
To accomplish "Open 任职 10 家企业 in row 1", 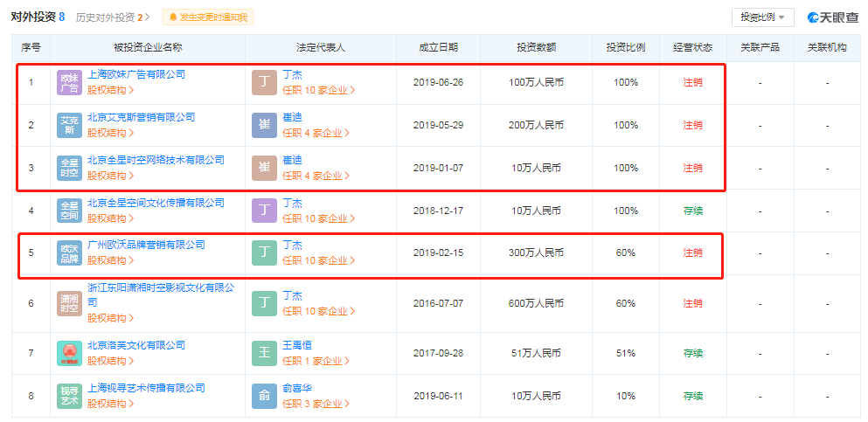I will tap(319, 90).
